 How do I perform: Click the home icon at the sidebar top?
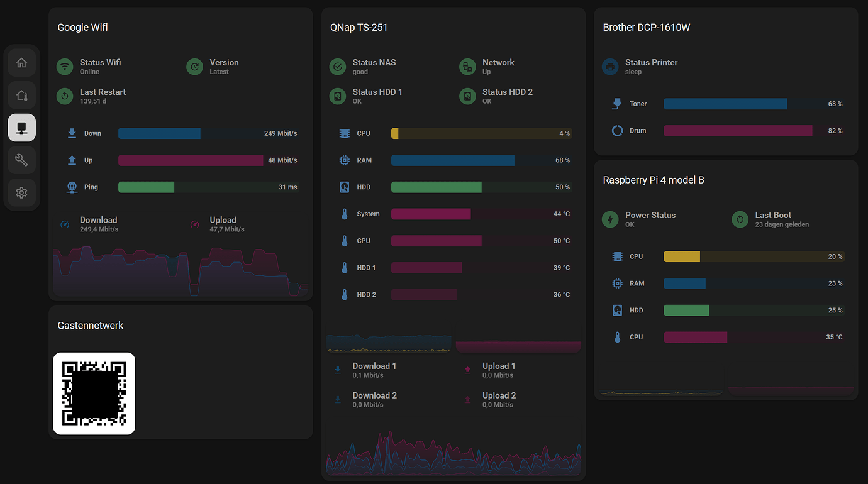pyautogui.click(x=21, y=62)
